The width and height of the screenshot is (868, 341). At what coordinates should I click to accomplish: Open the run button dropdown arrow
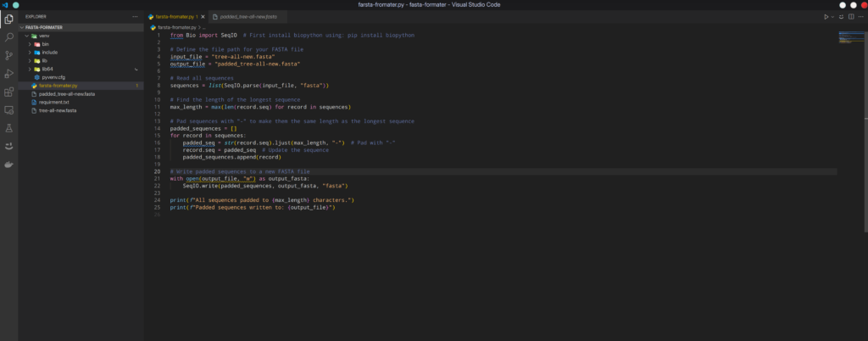(832, 17)
